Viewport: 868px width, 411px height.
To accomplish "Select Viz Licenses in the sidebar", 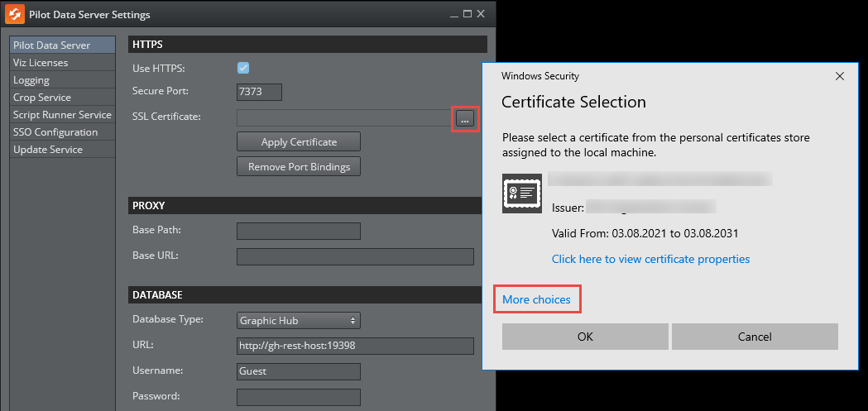I will (x=41, y=63).
